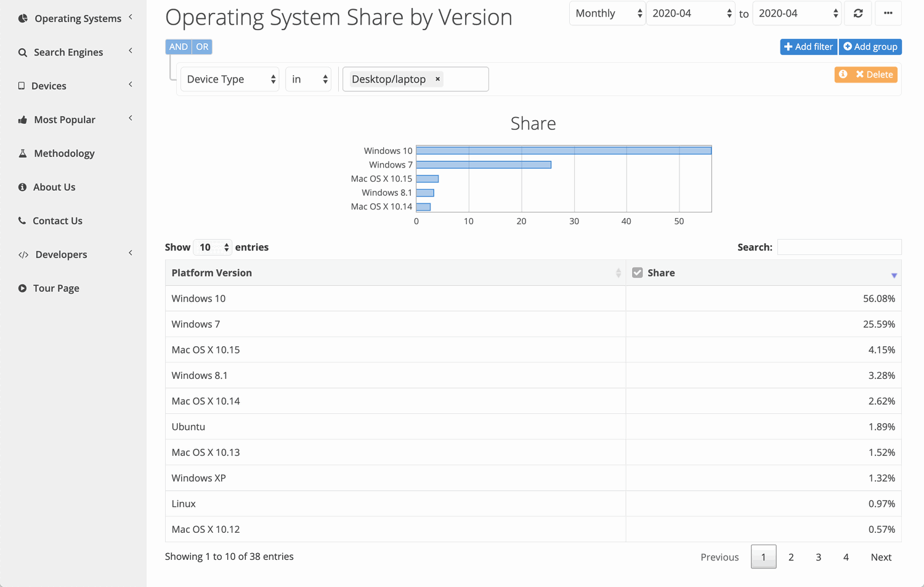This screenshot has width=924, height=587.
Task: Toggle the Share column checkbox
Action: point(637,272)
